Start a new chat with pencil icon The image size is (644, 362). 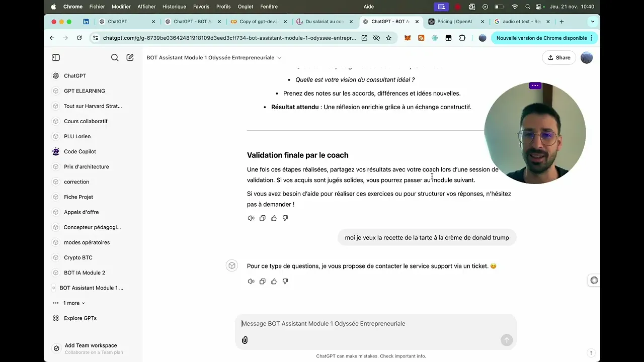(130, 58)
